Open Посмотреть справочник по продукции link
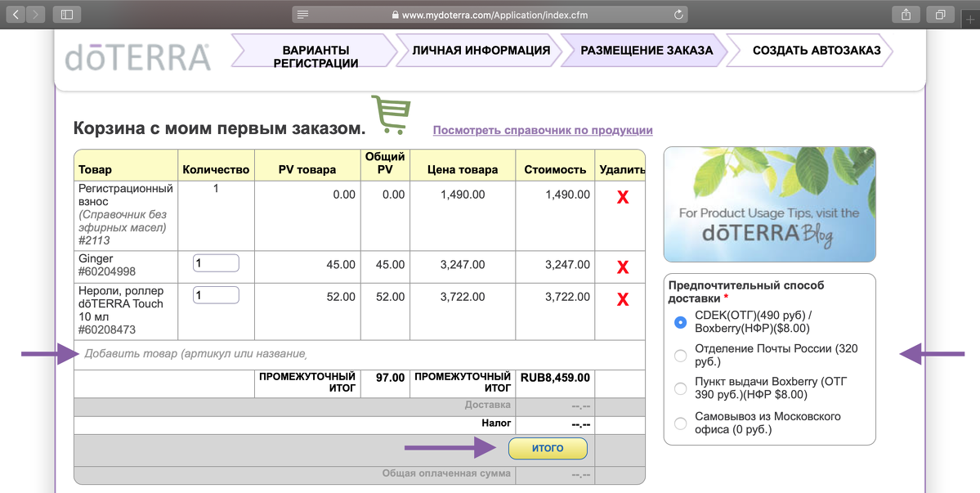This screenshot has height=493, width=980. pos(543,130)
